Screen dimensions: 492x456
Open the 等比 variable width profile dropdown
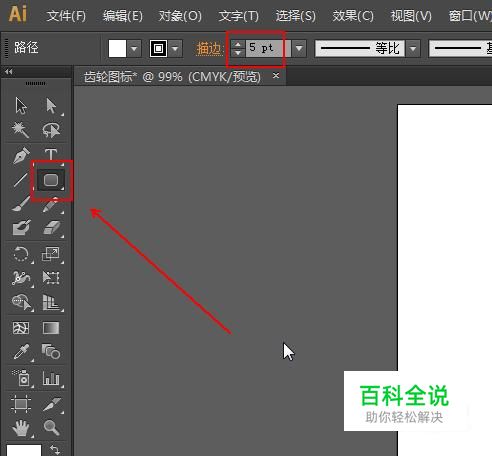point(413,49)
